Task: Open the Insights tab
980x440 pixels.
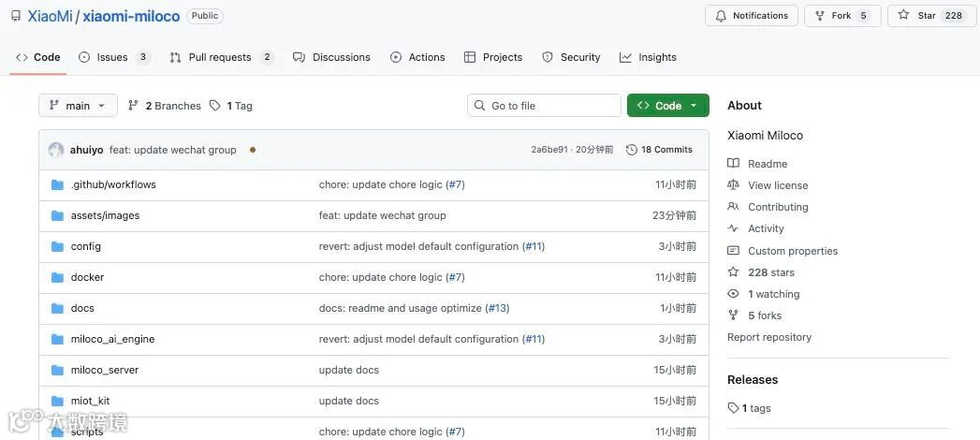Action: pyautogui.click(x=648, y=57)
